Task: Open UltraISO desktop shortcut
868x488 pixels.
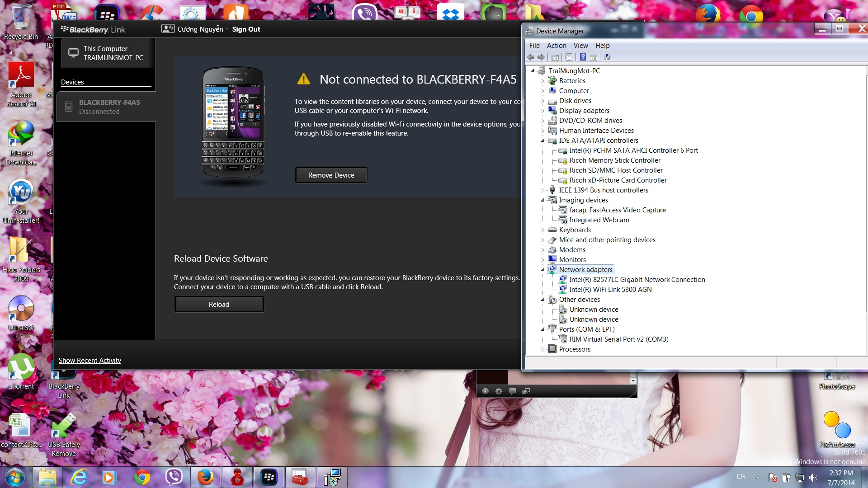Action: click(21, 313)
